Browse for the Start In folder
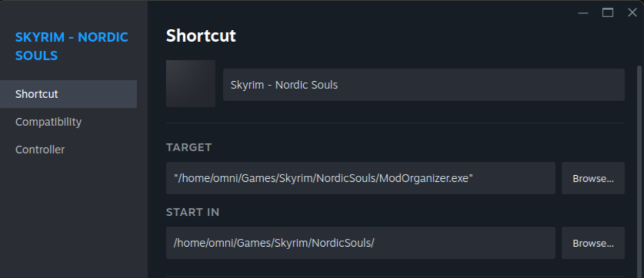 pos(593,243)
